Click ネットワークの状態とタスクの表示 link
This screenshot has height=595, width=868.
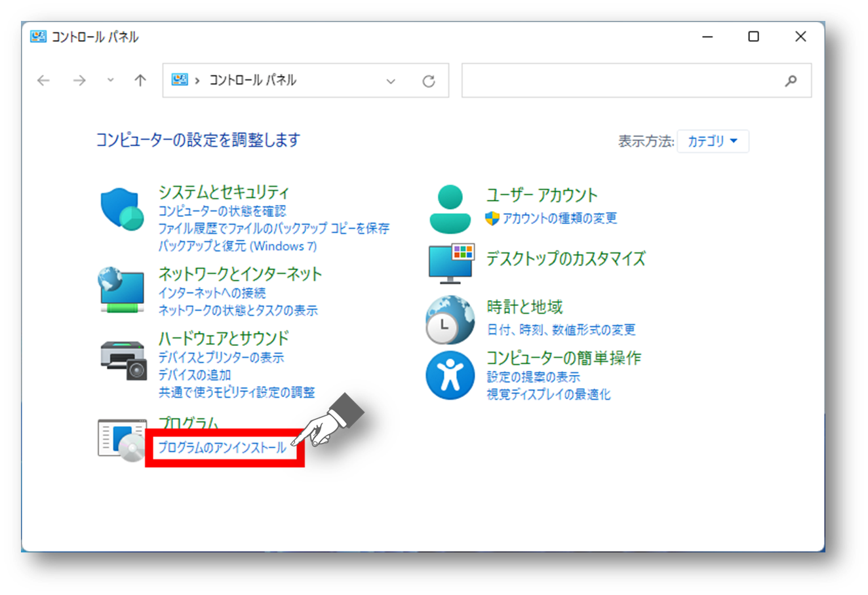point(238,310)
